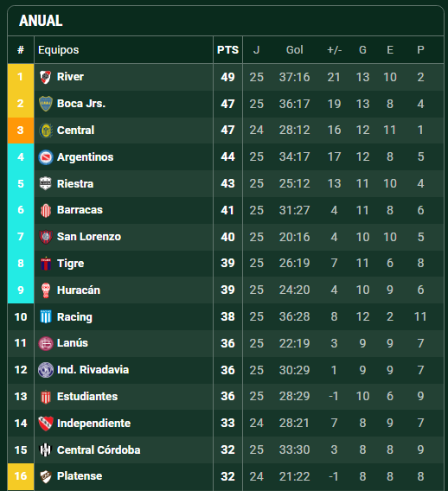Click the Riestra club crest
This screenshot has height=491, width=448.
click(46, 183)
